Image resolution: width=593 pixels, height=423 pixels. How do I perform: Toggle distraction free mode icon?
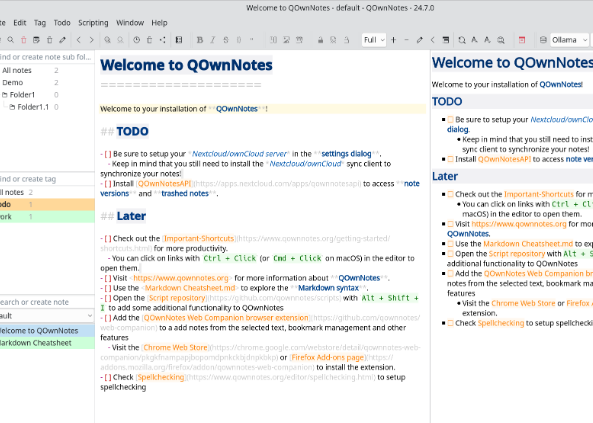[x=179, y=40]
